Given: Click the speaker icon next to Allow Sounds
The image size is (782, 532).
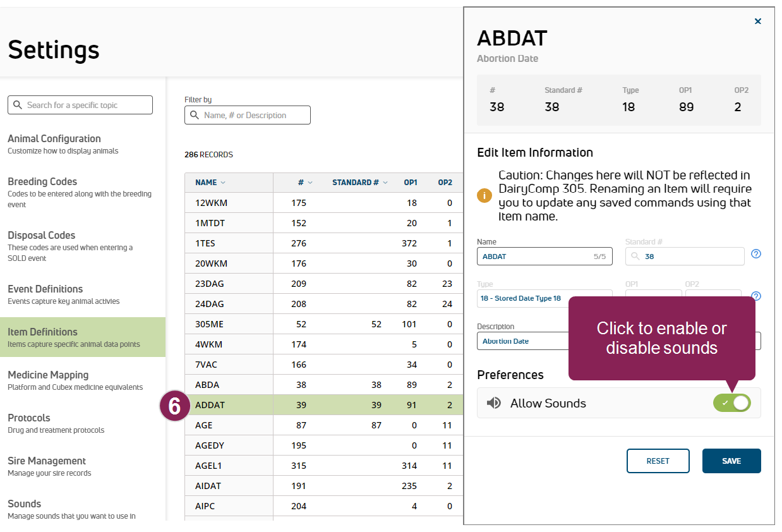Looking at the screenshot, I should click(x=494, y=403).
